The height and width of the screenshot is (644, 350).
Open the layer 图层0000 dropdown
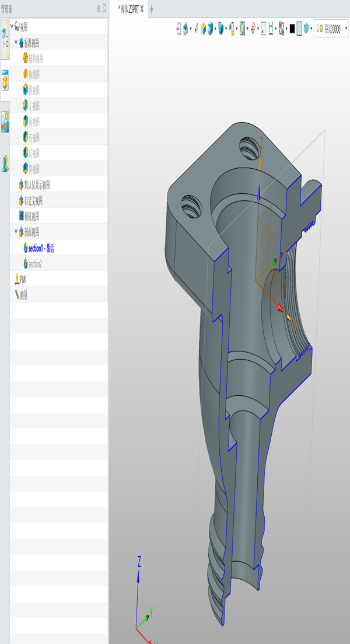[346, 29]
